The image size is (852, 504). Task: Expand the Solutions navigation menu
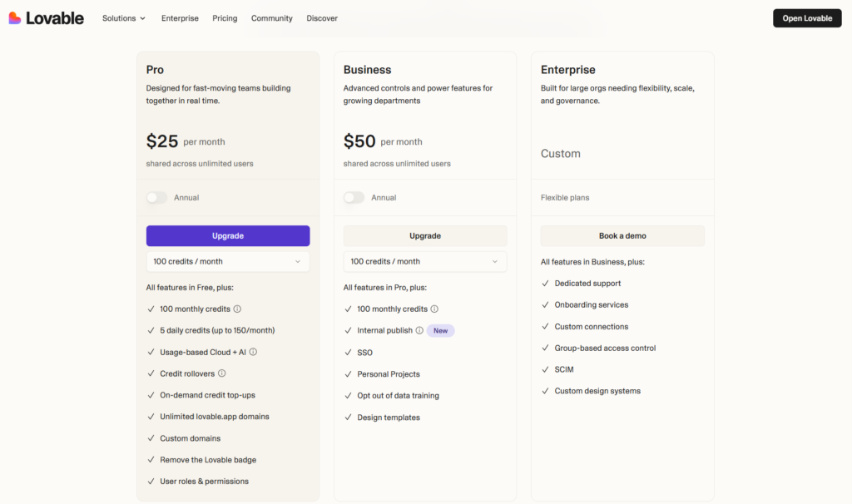[123, 17]
